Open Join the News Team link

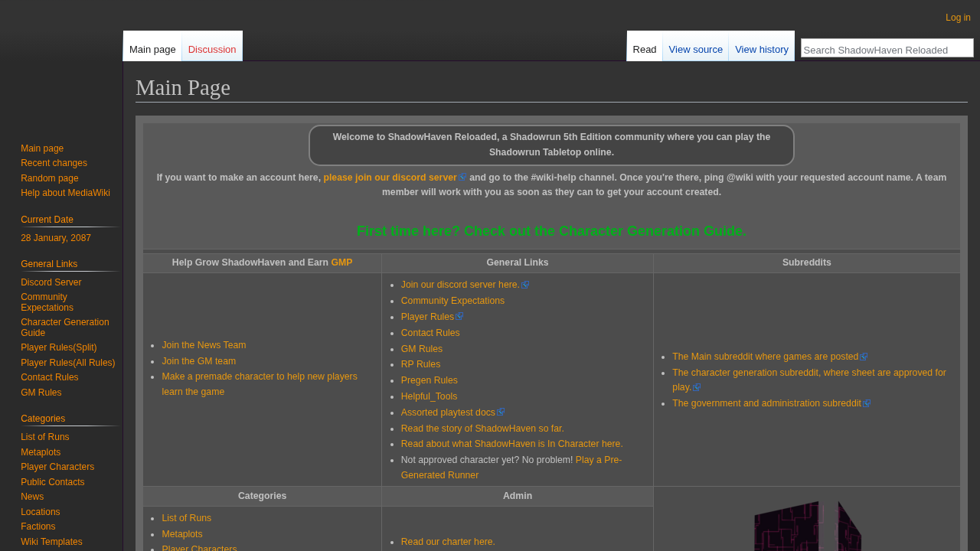204,345
